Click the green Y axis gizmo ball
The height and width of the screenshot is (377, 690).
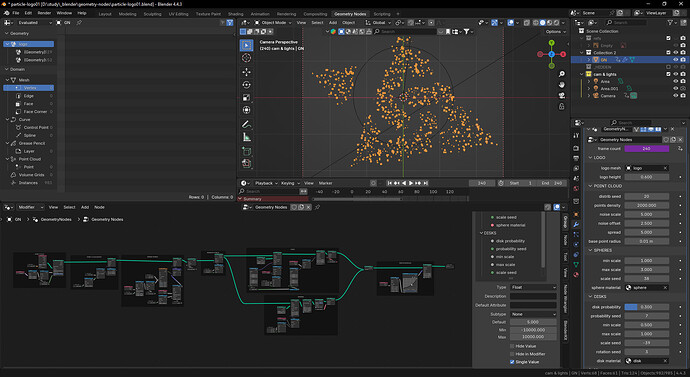[x=551, y=43]
